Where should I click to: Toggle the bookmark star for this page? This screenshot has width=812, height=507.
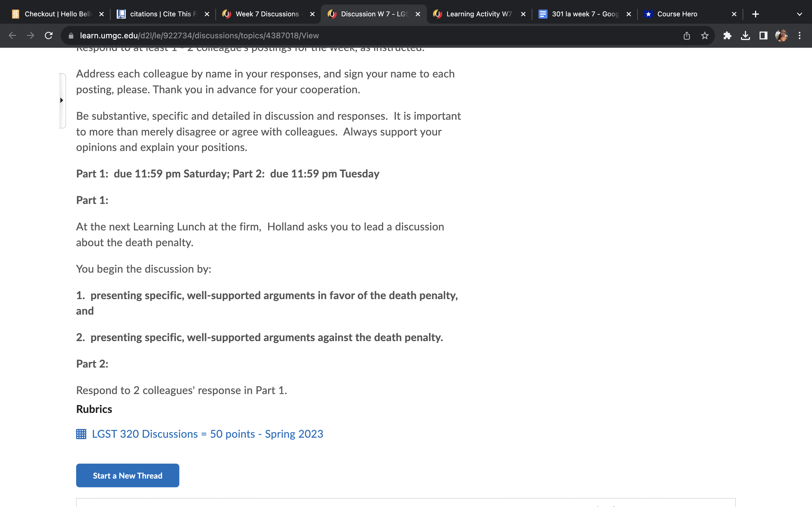coord(705,35)
